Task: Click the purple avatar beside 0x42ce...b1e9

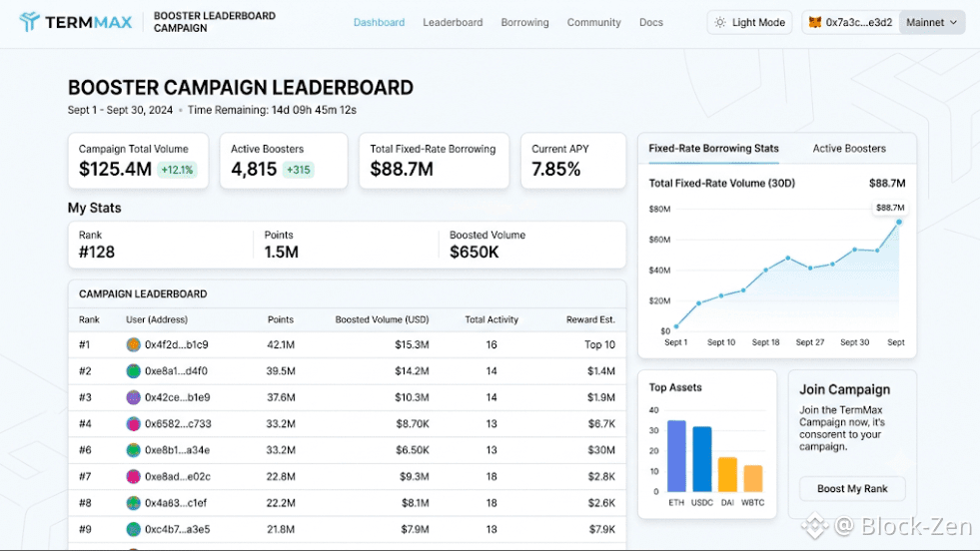Action: point(133,397)
